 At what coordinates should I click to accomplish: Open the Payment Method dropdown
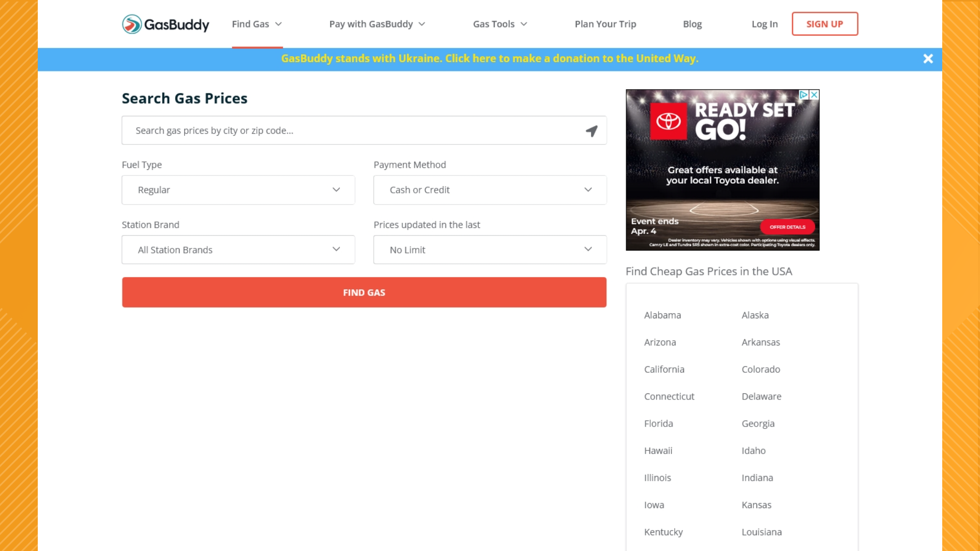pyautogui.click(x=489, y=190)
